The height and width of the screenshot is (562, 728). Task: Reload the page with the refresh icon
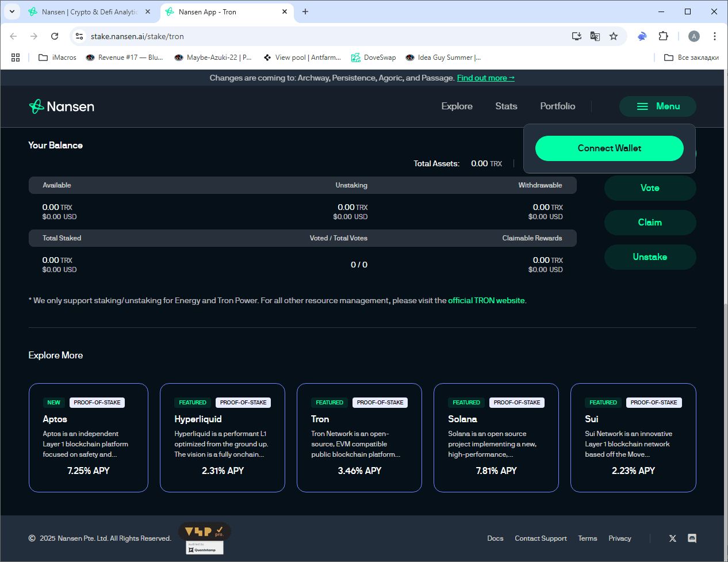[x=55, y=36]
